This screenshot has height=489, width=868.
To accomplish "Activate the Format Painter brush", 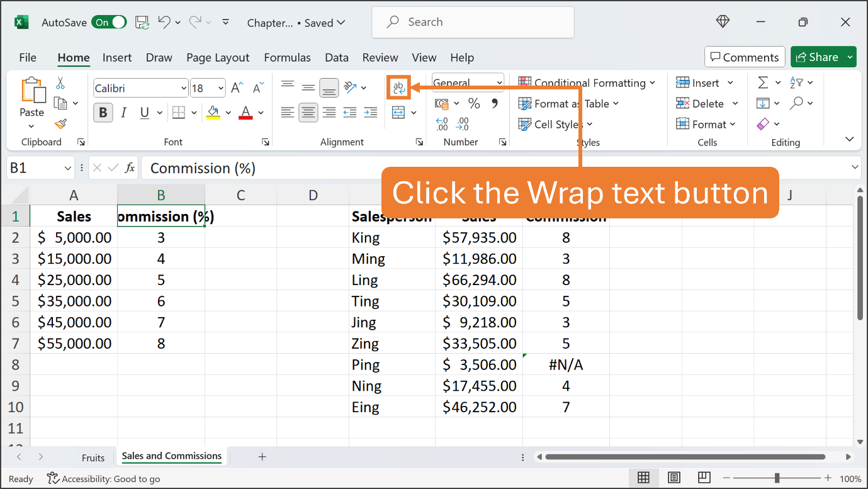I will [60, 123].
